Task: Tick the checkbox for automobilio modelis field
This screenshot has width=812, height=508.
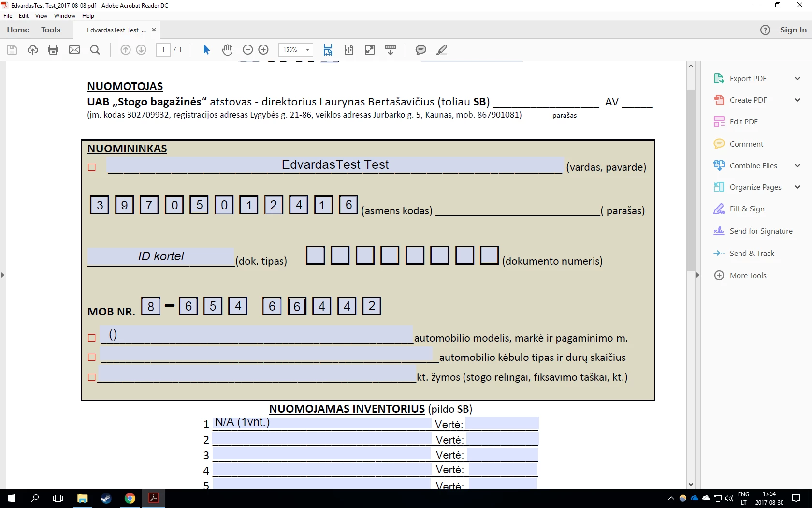Action: (92, 338)
